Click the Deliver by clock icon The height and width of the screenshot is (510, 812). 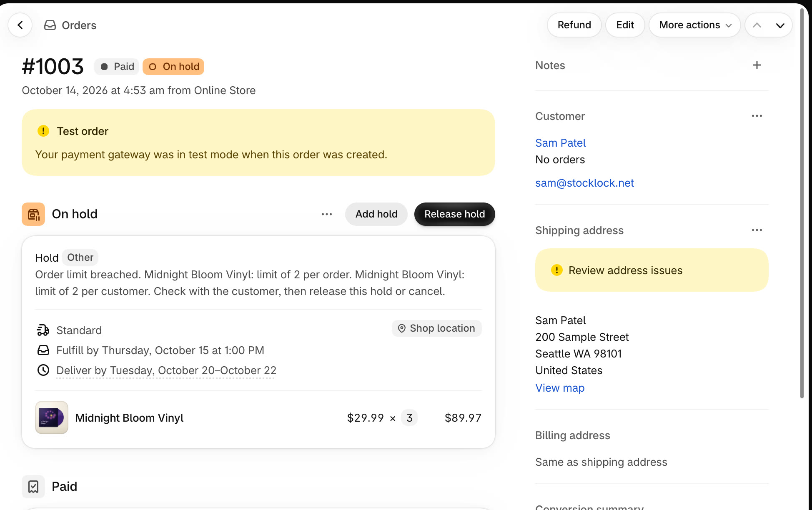click(43, 370)
